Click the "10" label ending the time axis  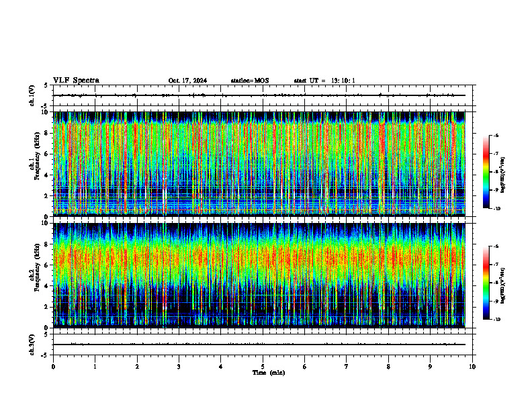[472, 367]
